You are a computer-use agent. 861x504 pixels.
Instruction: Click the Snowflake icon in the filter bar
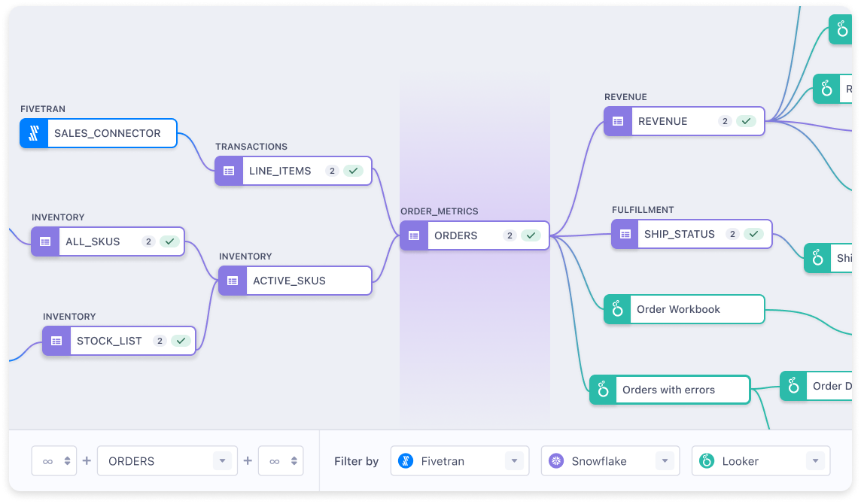click(x=555, y=460)
